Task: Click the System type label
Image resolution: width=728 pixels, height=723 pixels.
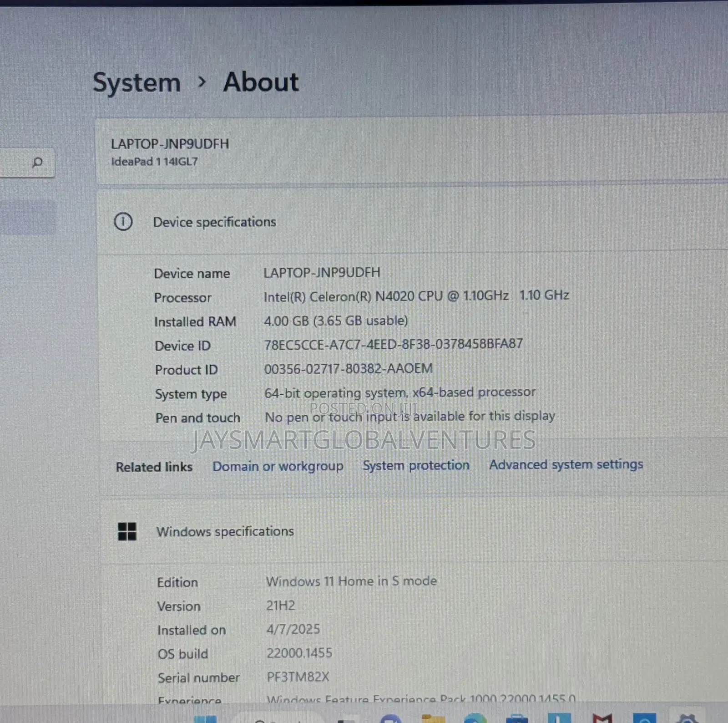Action: 191,394
